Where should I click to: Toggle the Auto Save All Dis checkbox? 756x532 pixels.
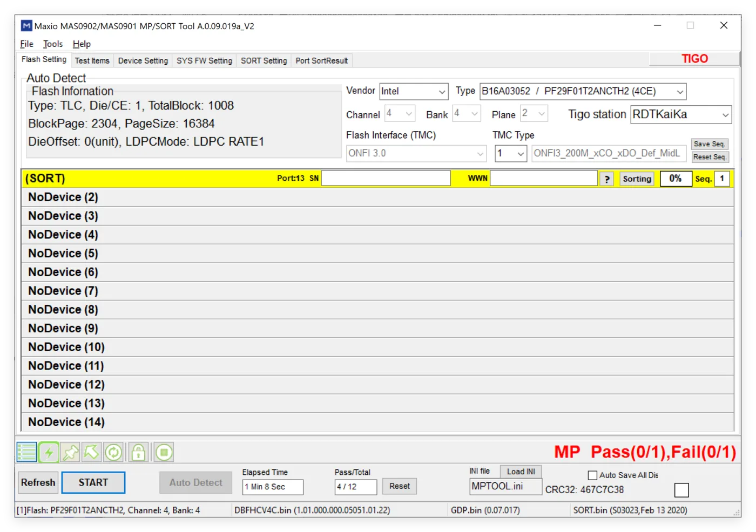click(592, 475)
